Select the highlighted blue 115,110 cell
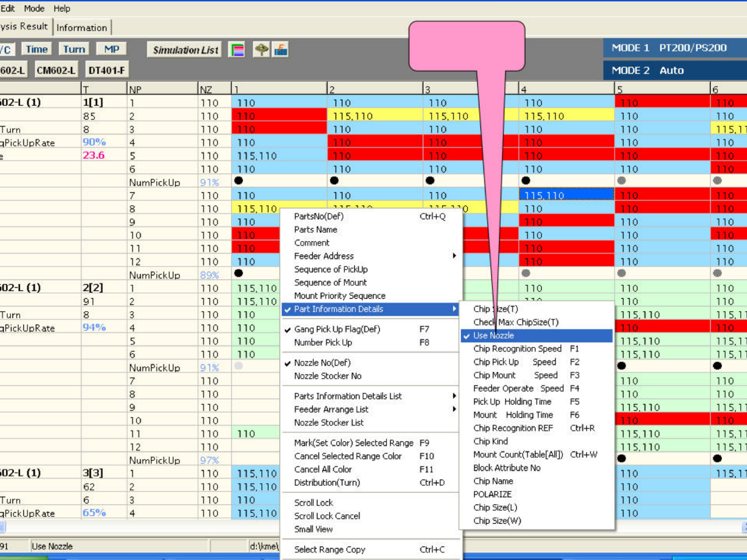 (566, 195)
